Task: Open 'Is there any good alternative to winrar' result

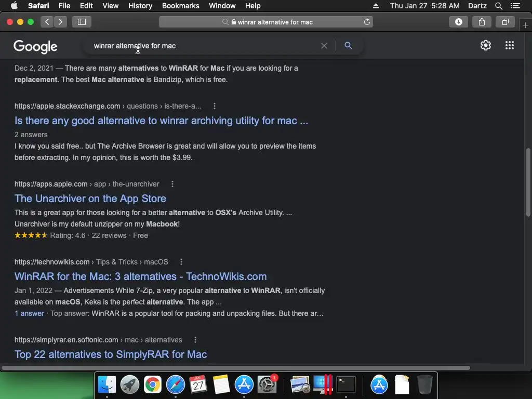Action: [161, 121]
